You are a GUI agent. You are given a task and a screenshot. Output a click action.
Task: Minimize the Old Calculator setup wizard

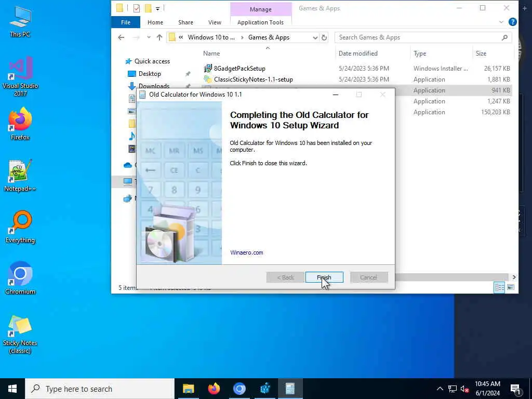[336, 95]
